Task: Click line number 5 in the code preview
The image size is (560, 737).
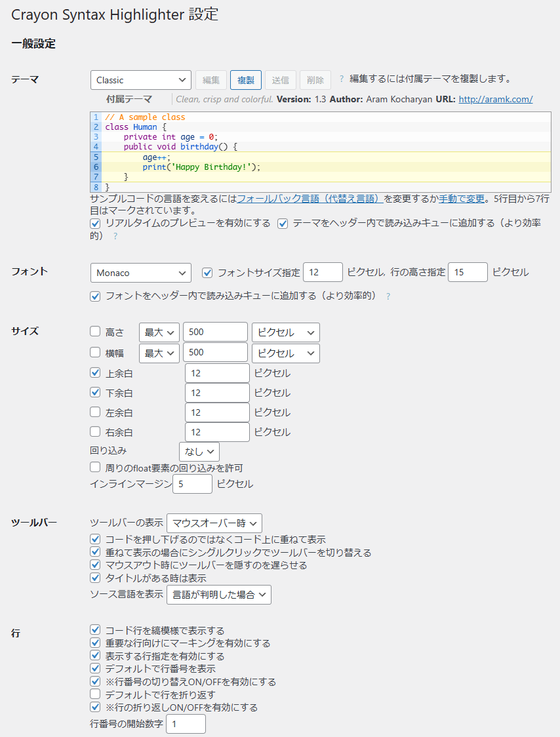Action: click(x=96, y=157)
